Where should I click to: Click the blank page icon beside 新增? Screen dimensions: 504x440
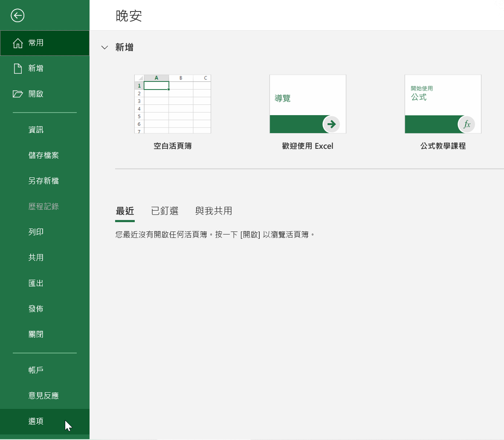tap(17, 69)
